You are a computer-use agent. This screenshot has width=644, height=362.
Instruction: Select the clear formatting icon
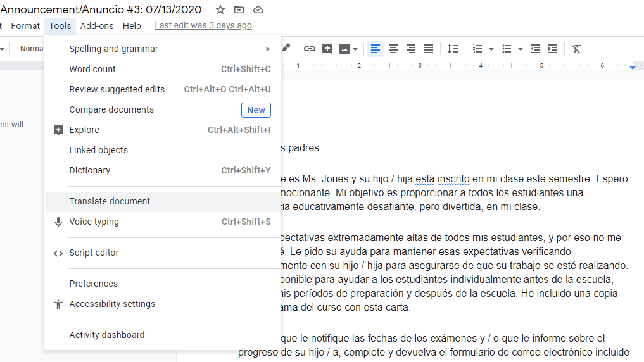[x=576, y=49]
